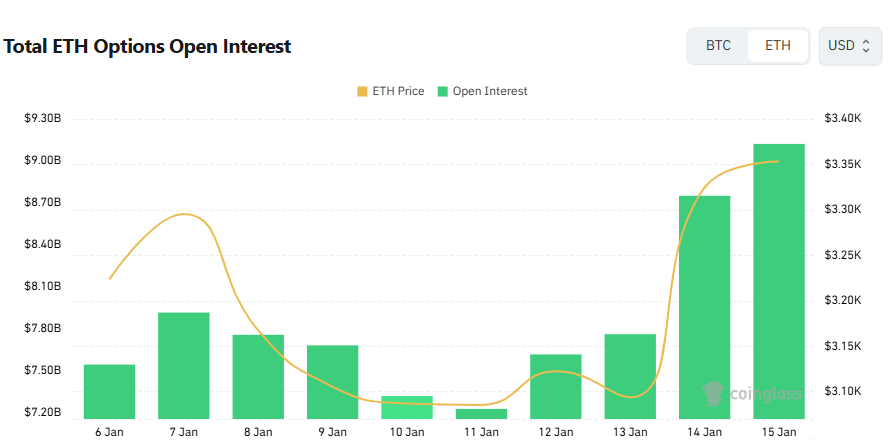Toggle the ETH Price series label
888x440 pixels.
pos(398,91)
